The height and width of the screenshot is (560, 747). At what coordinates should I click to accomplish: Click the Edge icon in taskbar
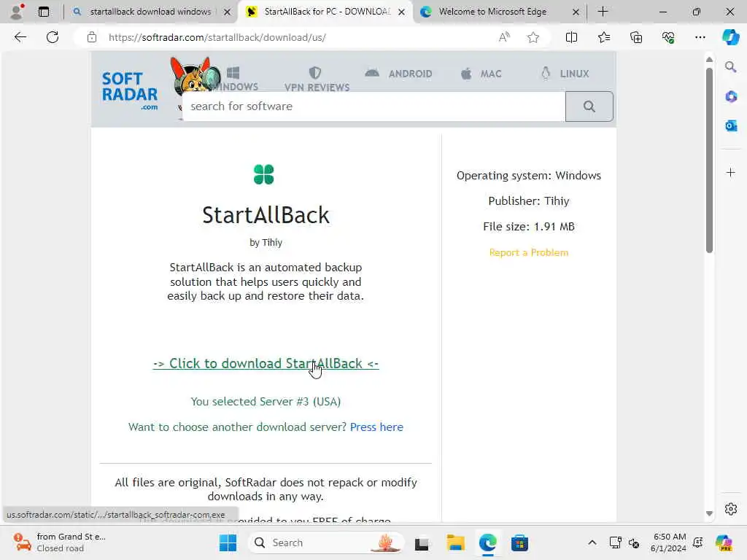click(488, 542)
